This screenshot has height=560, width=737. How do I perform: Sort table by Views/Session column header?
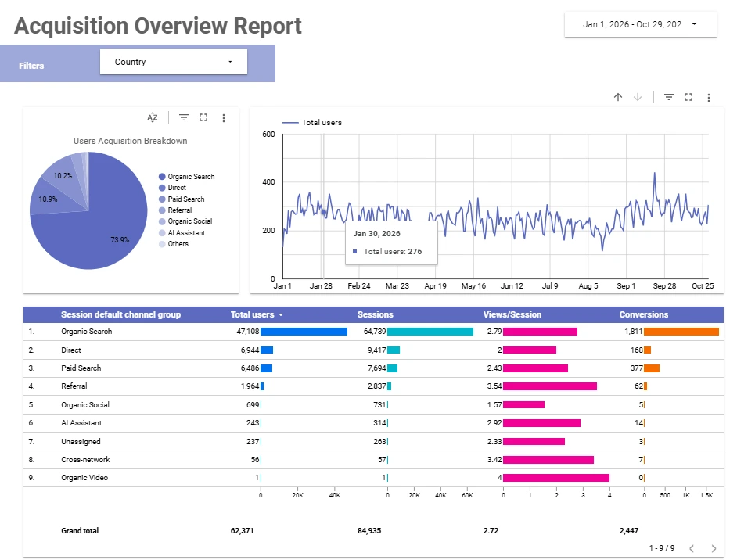tap(512, 314)
